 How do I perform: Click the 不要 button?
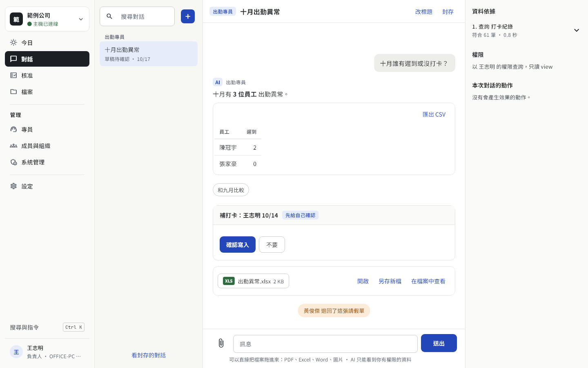click(x=272, y=245)
